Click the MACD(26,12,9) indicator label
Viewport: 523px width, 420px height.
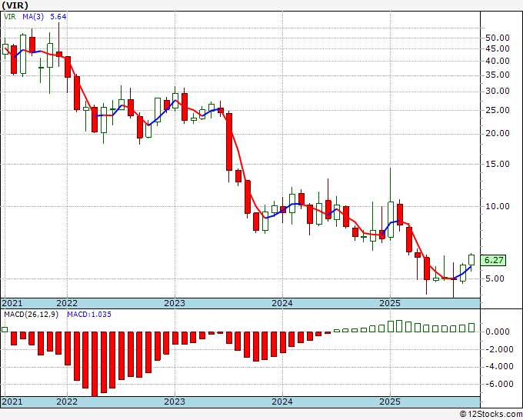[31, 315]
